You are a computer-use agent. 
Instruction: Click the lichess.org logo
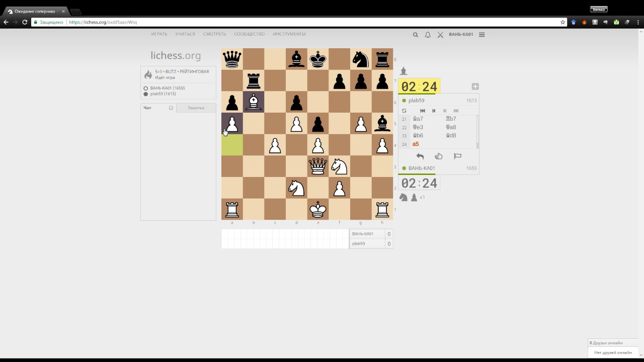(x=176, y=56)
